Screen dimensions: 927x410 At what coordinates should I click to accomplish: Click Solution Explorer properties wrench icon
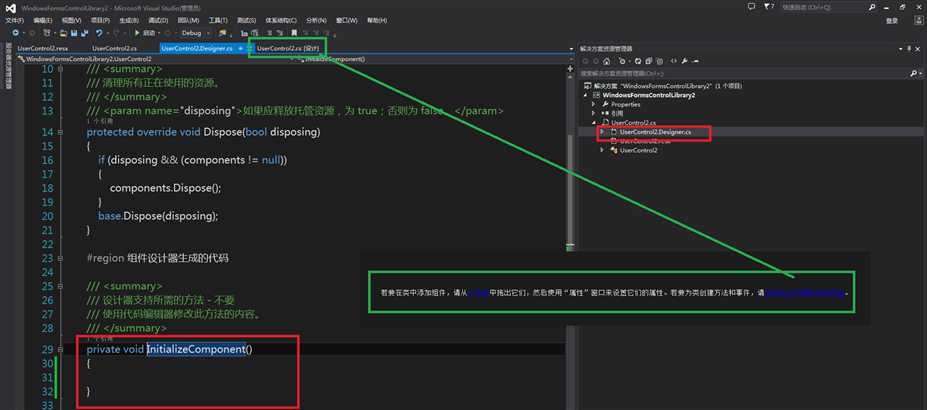tap(684, 61)
